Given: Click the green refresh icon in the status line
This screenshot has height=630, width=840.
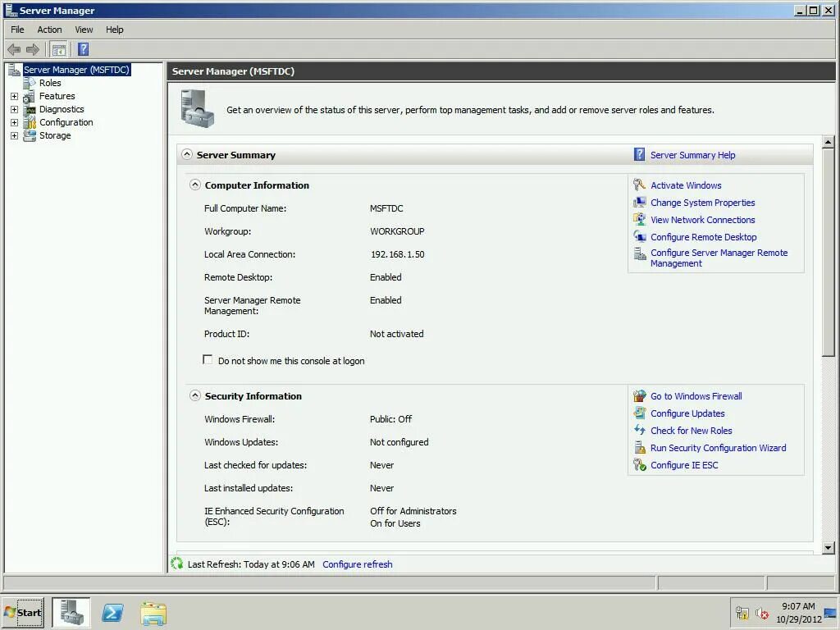Looking at the screenshot, I should point(176,564).
